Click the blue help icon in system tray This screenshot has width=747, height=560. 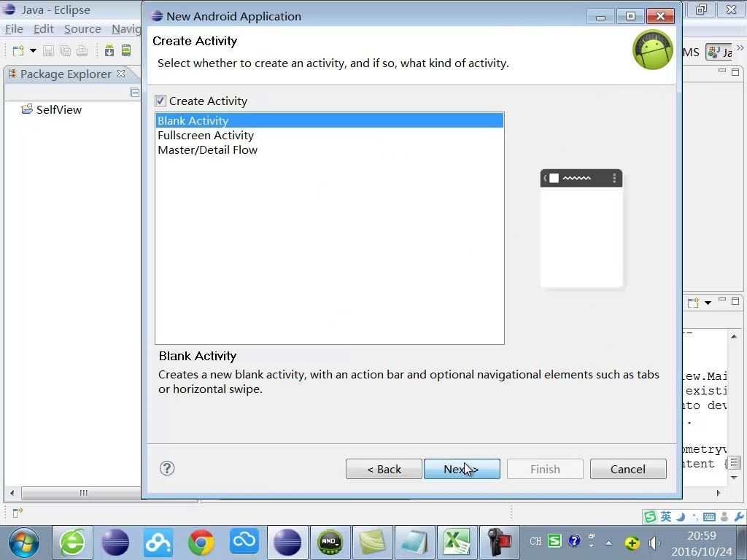575,540
